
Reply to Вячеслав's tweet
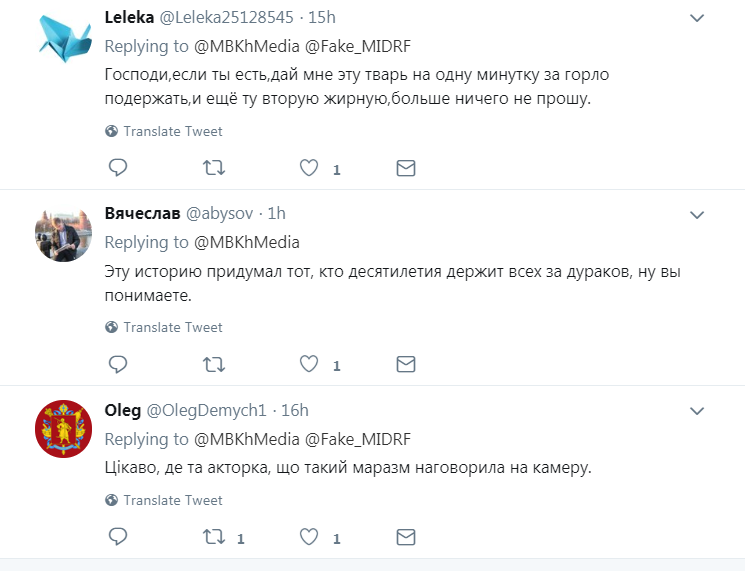118,364
